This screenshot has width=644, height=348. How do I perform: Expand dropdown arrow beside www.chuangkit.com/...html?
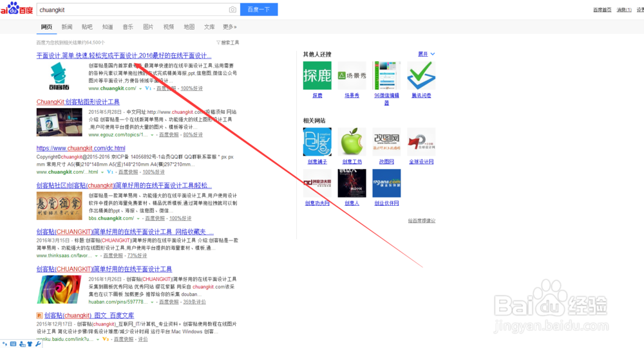(x=102, y=172)
